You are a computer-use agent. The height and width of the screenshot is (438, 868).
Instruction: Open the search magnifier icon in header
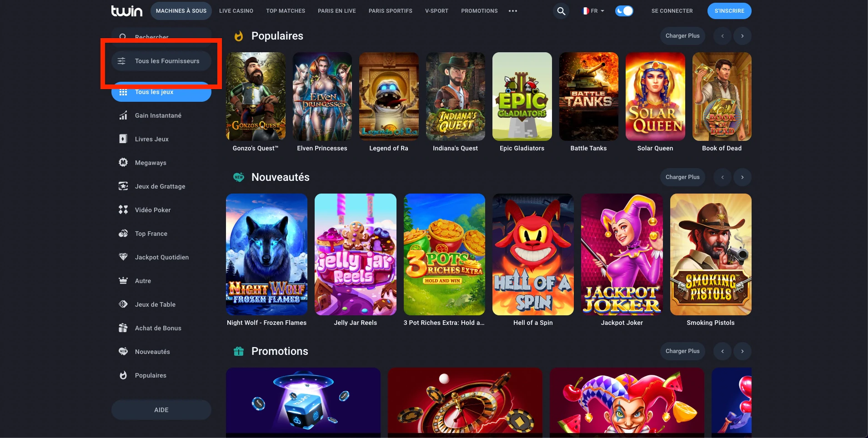[562, 11]
